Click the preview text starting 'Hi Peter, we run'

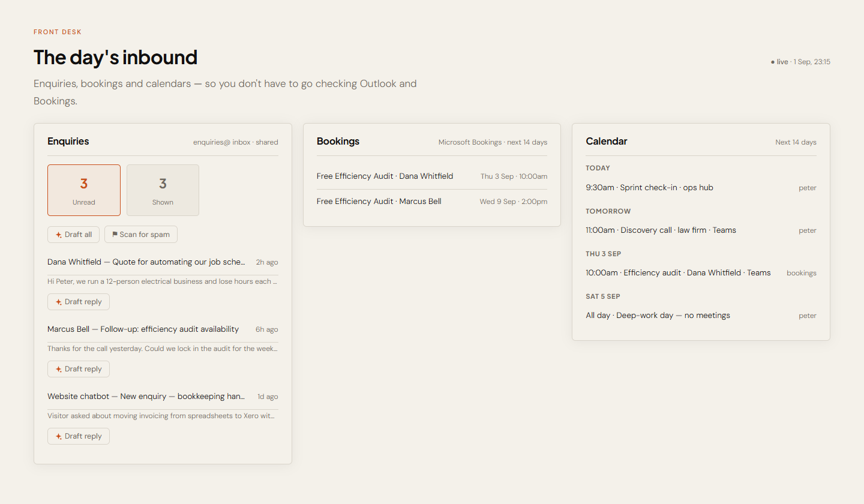point(163,281)
